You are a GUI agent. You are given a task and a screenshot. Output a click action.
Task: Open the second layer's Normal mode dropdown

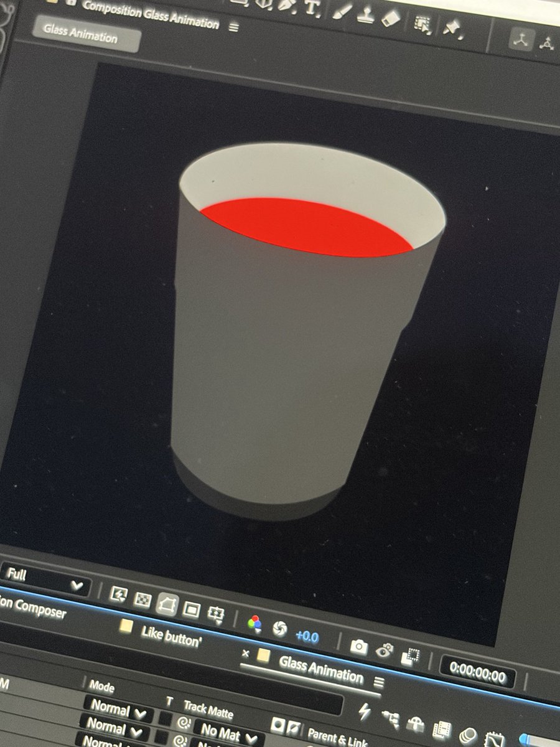(x=115, y=728)
